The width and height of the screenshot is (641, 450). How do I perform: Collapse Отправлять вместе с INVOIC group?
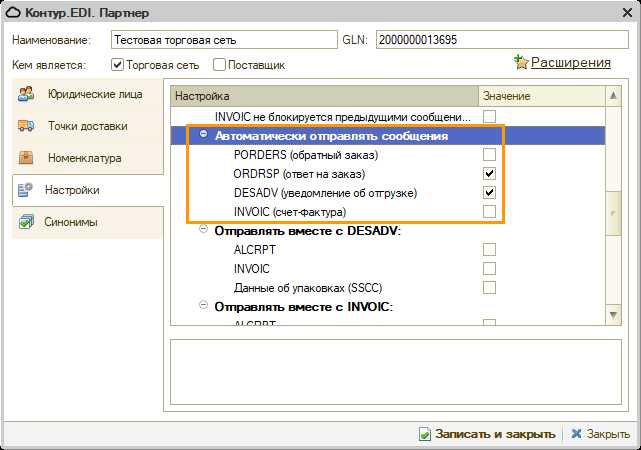(x=203, y=305)
